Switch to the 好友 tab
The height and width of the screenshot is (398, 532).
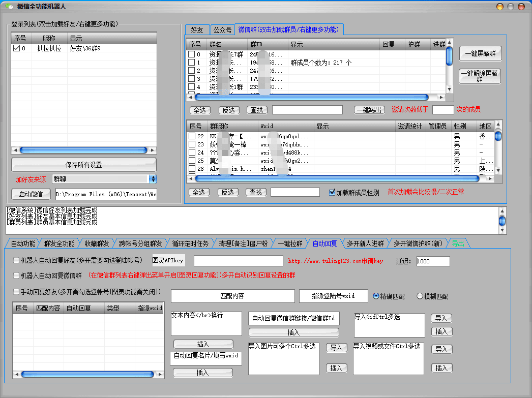click(197, 30)
